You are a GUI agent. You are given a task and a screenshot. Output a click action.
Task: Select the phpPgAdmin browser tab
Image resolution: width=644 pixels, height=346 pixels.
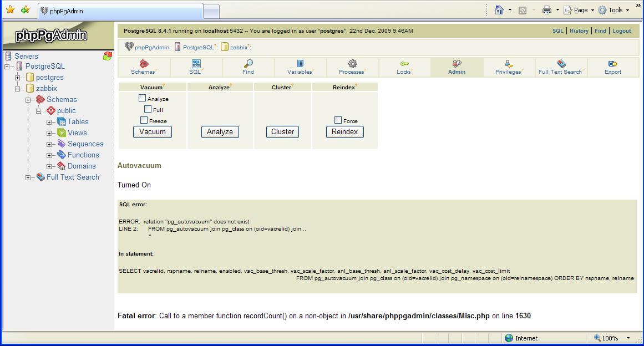click(x=120, y=11)
